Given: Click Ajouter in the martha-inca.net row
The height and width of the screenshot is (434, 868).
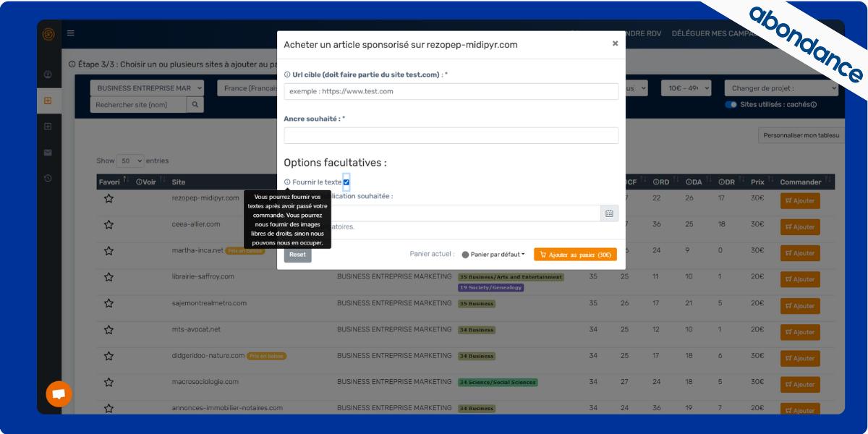Looking at the screenshot, I should pyautogui.click(x=800, y=253).
